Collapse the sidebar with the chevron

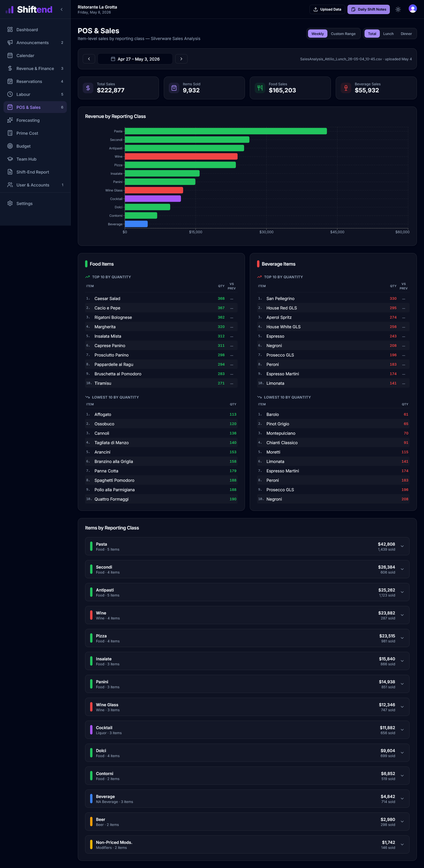point(61,9)
